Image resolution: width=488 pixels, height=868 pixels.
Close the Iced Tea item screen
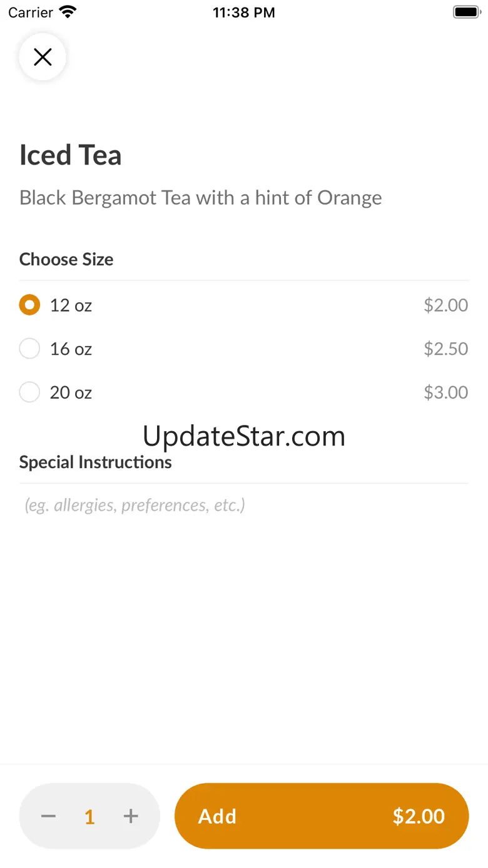(x=43, y=57)
